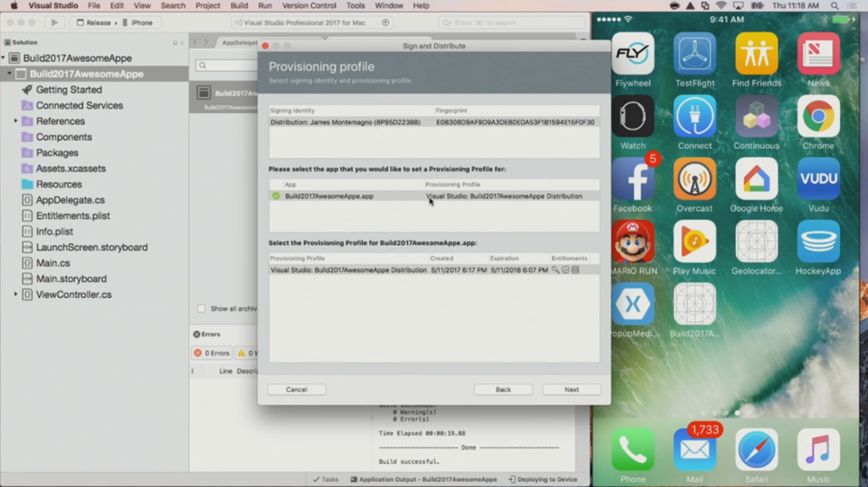Open the Flywheel app on the iPhone screen
This screenshot has width=868, height=487.
tap(632, 53)
